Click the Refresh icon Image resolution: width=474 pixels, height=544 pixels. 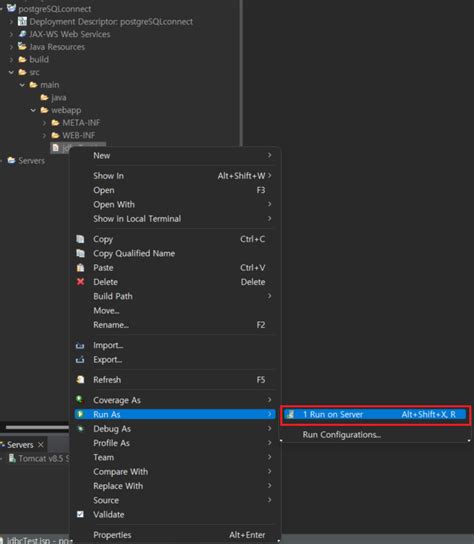80,380
